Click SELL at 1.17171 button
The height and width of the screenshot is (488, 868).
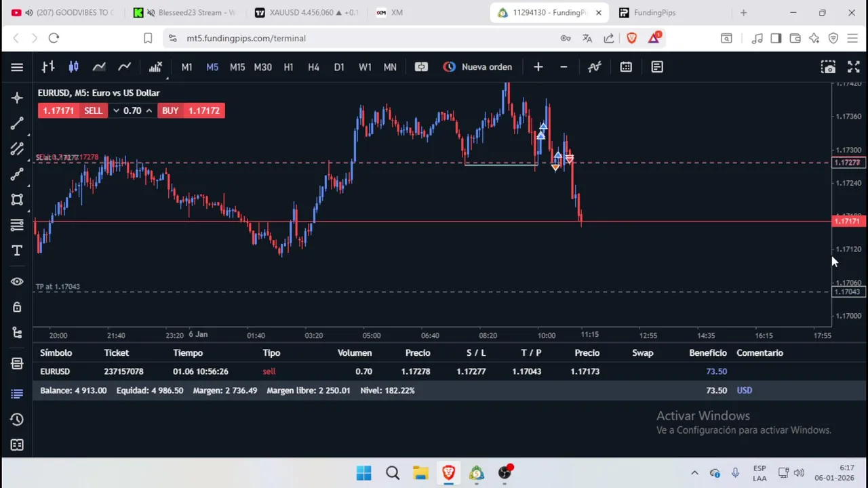pyautogui.click(x=73, y=110)
